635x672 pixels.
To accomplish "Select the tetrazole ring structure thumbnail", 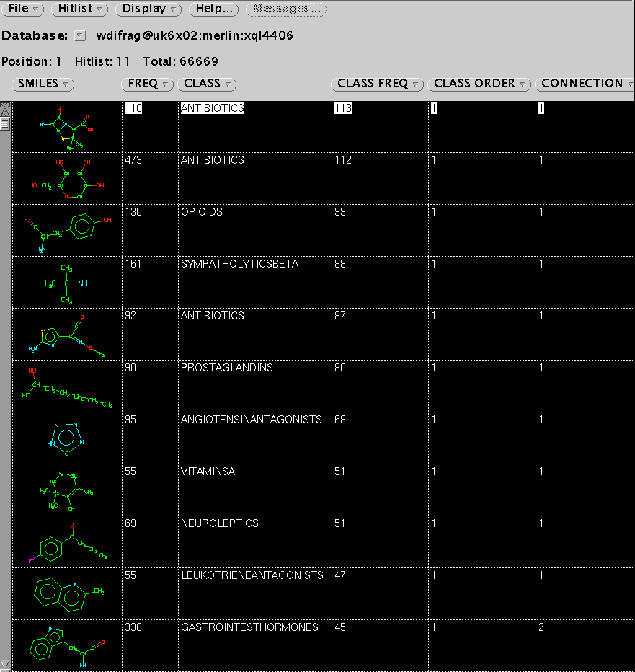I will pos(66,438).
